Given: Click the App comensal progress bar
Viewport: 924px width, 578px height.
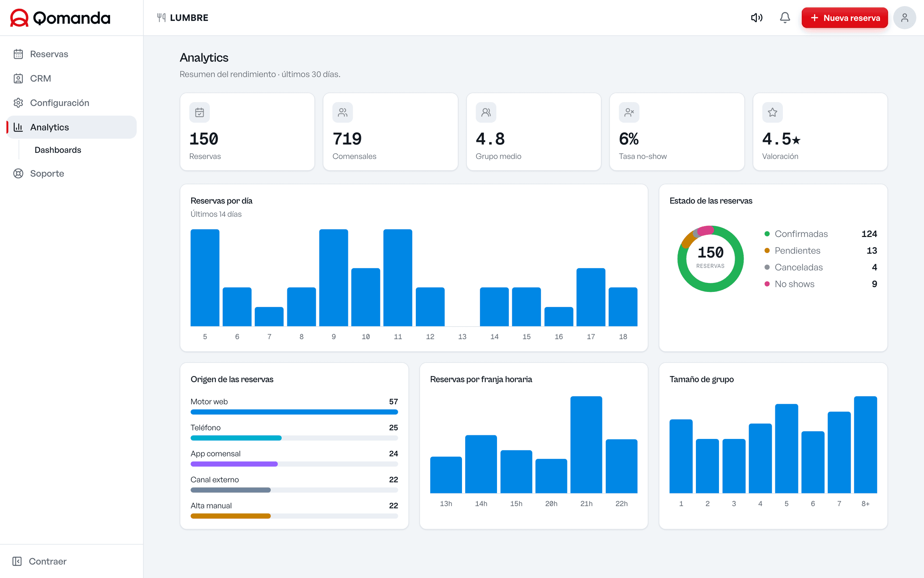Looking at the screenshot, I should tap(294, 464).
